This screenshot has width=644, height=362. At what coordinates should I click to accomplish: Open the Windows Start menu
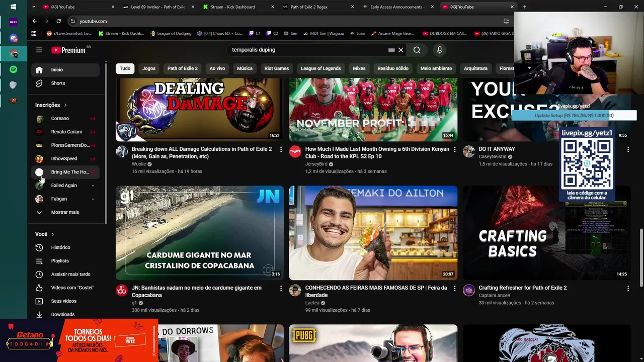[x=13, y=7]
